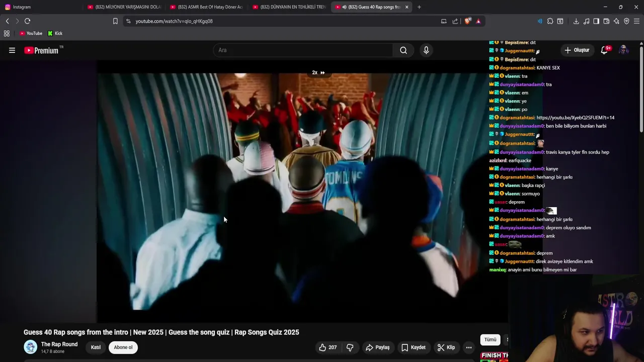Open YouTube notifications bell
Screen dimensions: 644x362
click(x=605, y=50)
